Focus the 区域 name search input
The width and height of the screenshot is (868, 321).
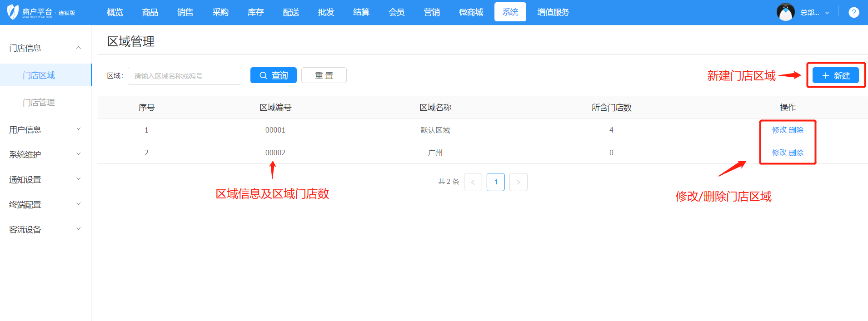(184, 76)
